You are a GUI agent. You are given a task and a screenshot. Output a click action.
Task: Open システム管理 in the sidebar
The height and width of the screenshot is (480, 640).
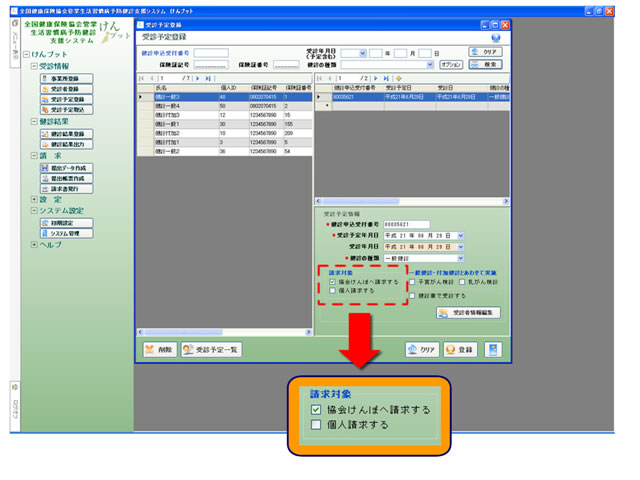click(x=65, y=233)
